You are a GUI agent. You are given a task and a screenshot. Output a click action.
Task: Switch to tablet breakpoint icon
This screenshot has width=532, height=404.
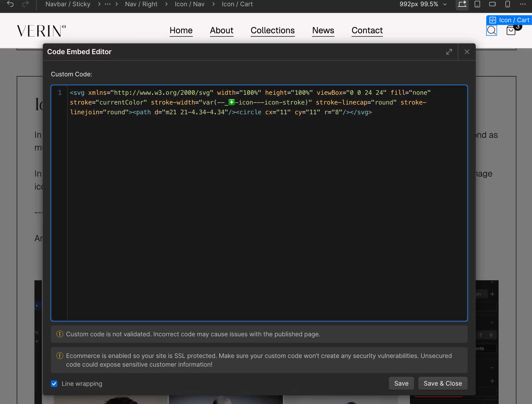pos(477,4)
